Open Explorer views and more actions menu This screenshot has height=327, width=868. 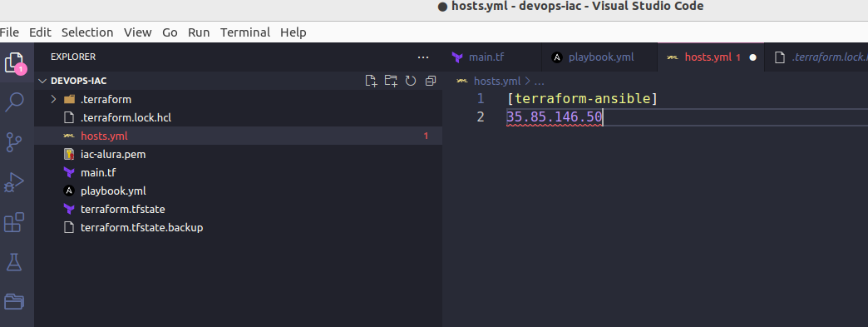423,57
